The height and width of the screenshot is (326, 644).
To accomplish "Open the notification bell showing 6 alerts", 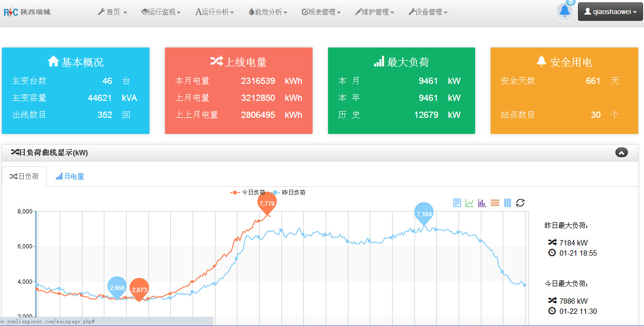I will [564, 11].
